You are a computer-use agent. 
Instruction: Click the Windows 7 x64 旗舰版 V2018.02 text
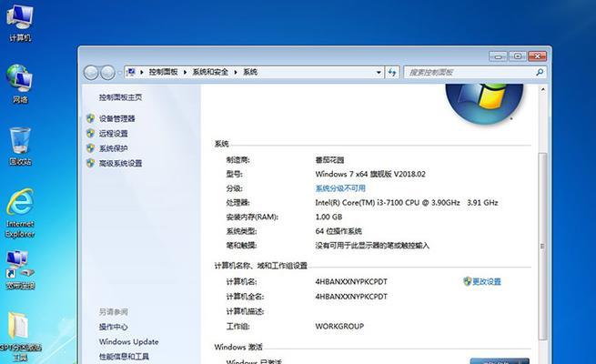tap(370, 174)
